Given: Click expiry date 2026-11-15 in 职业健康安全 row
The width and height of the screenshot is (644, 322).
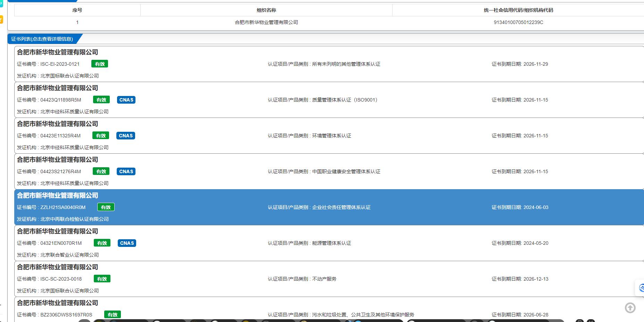Looking at the screenshot, I should 536,171.
